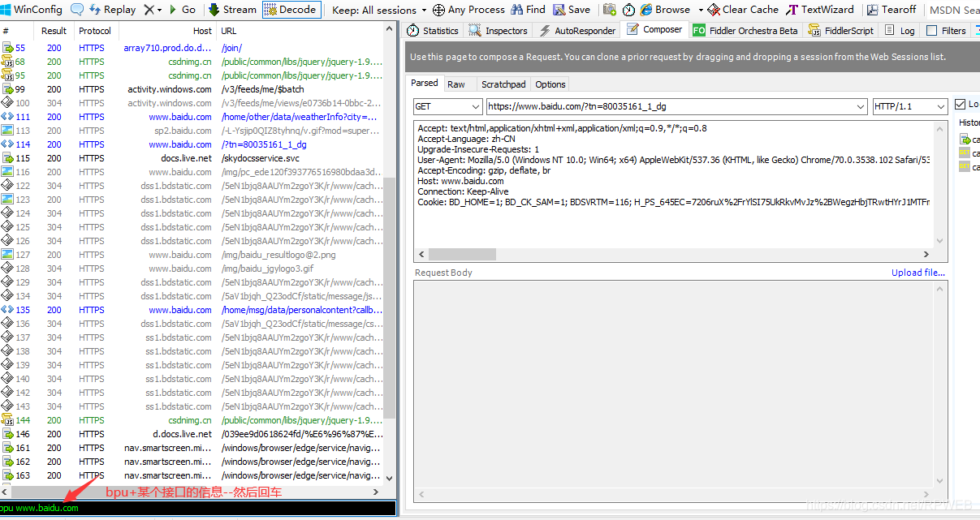980x520 pixels.
Task: Select the Raw sub-tab
Action: pyautogui.click(x=456, y=84)
